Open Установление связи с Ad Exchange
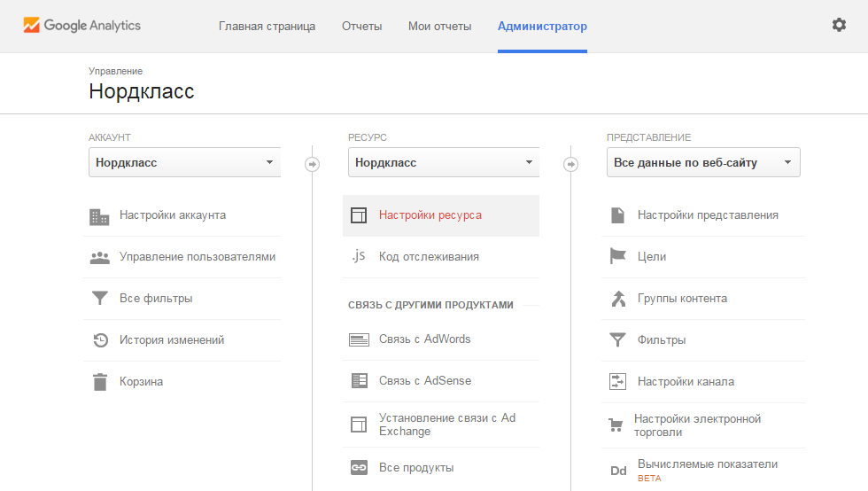Viewport: 868px width, 491px height. pos(447,425)
